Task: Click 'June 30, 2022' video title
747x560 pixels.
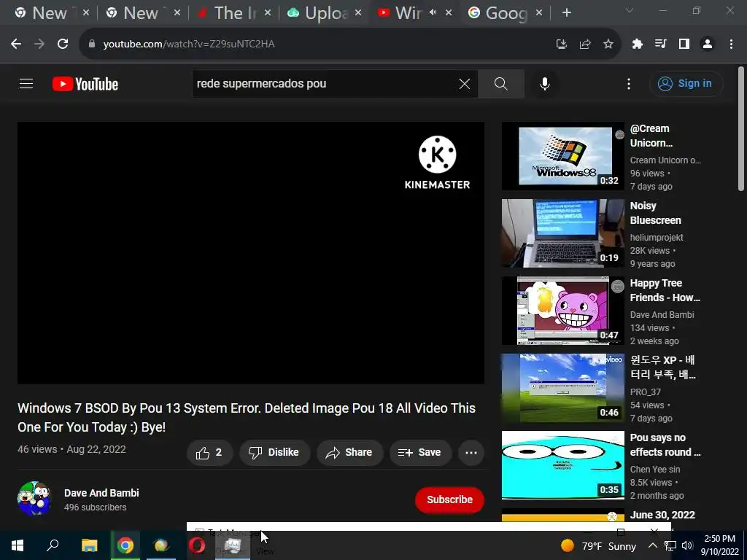Action: tap(662, 515)
